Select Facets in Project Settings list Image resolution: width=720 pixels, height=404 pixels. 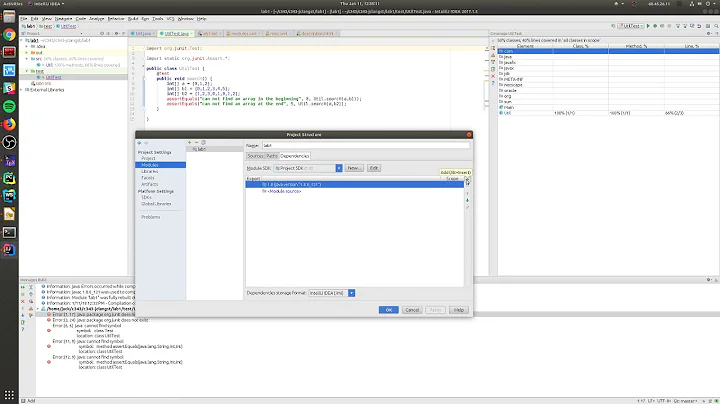[x=148, y=178]
